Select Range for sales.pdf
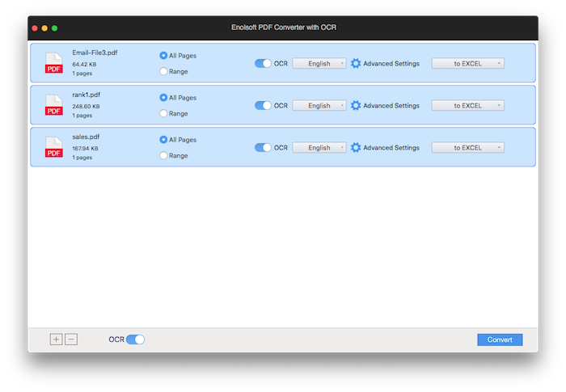 [163, 155]
